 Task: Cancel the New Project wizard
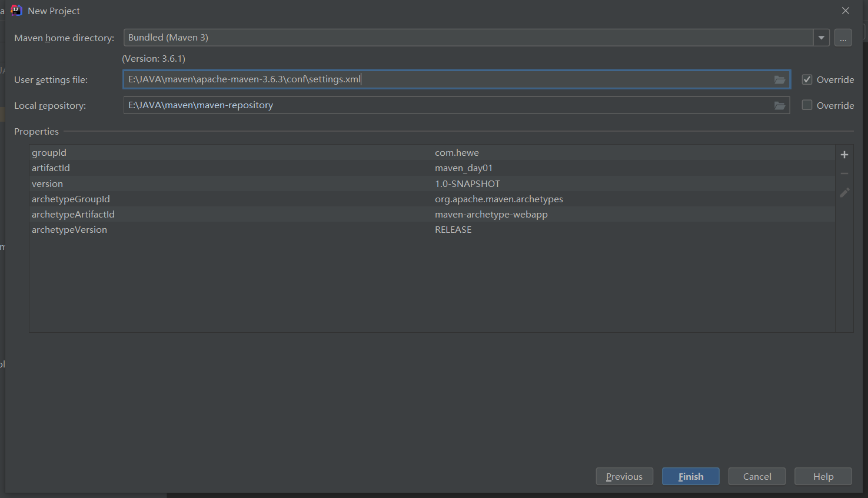(757, 476)
